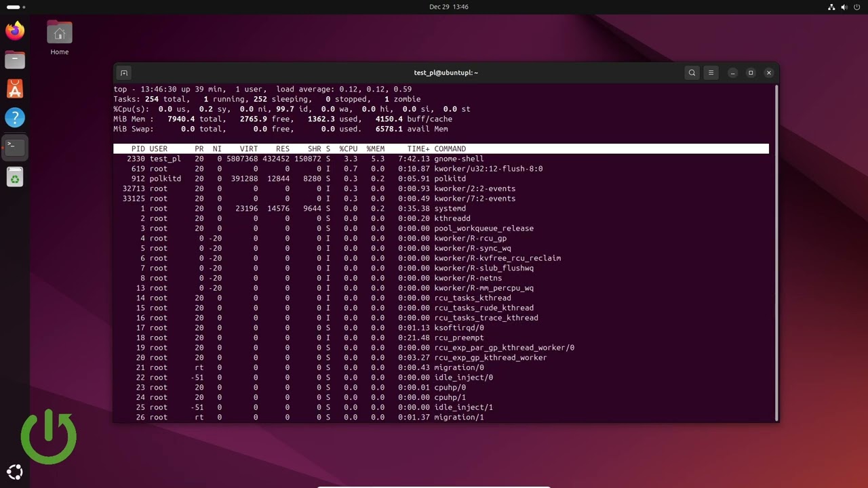Click the network icon in the top bar
Screen dimensions: 868x488
(831, 7)
